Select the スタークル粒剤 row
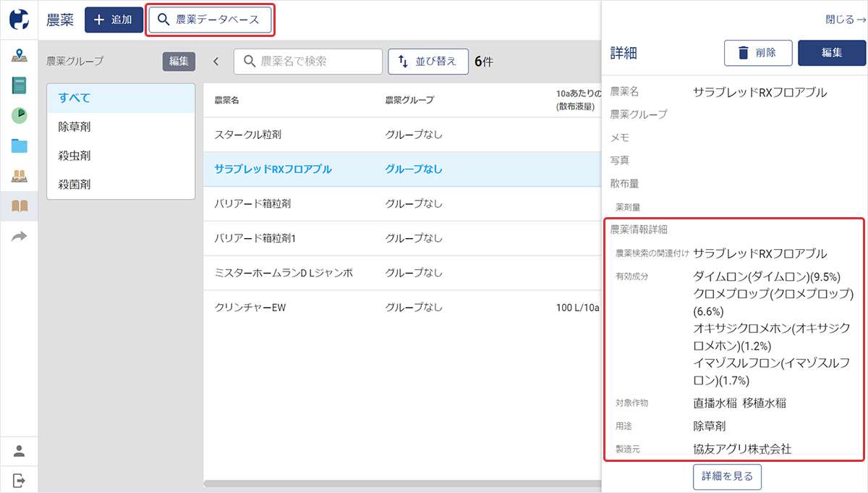 pos(403,135)
